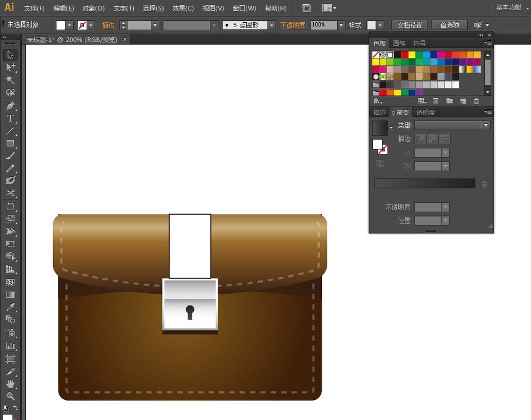Viewport: 531px width, 420px height.
Task: Open the Bridge (Br) launcher
Action: pos(306,8)
